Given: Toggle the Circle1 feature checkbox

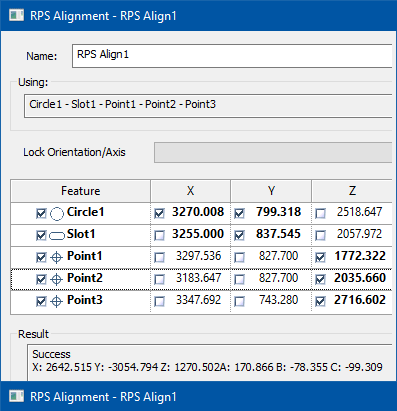Looking at the screenshot, I should point(41,213).
